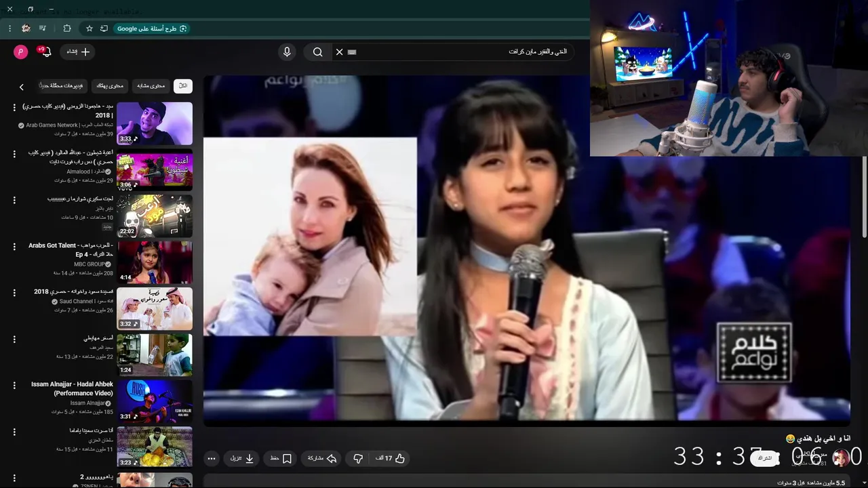The height and width of the screenshot is (488, 868).
Task: Click the 'Arabs Got Talent' video title
Action: (71, 250)
